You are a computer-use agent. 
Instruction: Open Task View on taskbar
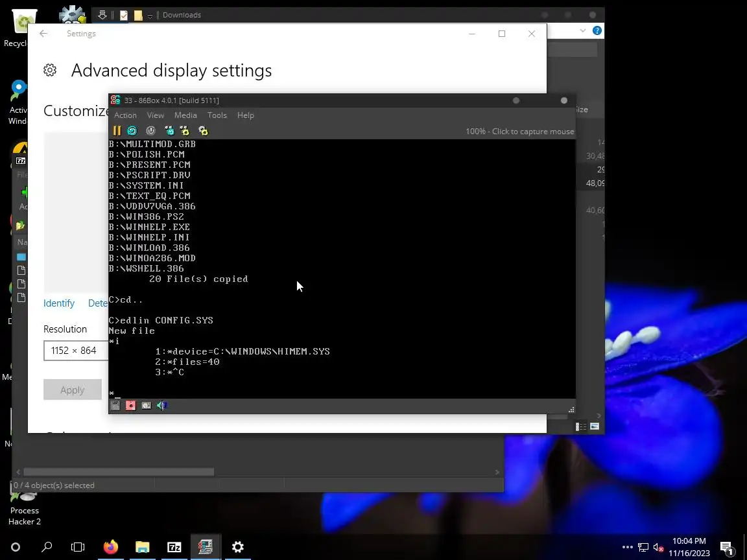(x=78, y=547)
